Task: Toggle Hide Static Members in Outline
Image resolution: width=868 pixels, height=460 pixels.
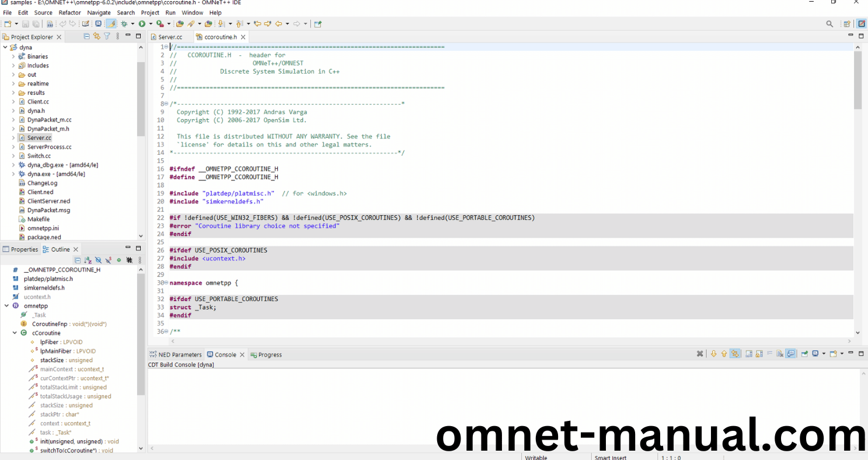Action: tap(109, 260)
